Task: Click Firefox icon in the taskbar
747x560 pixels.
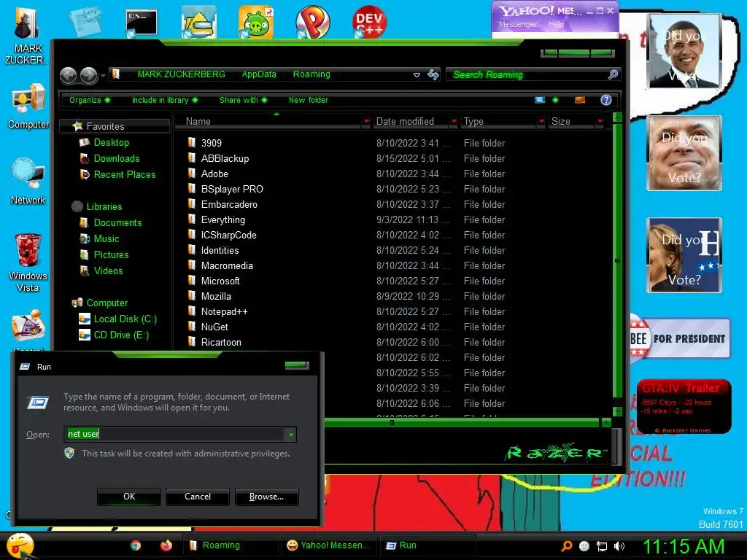Action: point(166,545)
